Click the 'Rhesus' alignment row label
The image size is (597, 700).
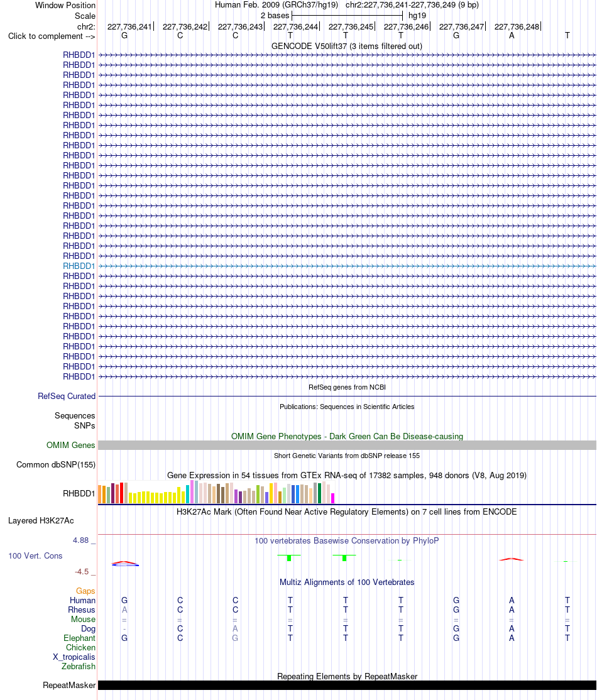[x=82, y=610]
